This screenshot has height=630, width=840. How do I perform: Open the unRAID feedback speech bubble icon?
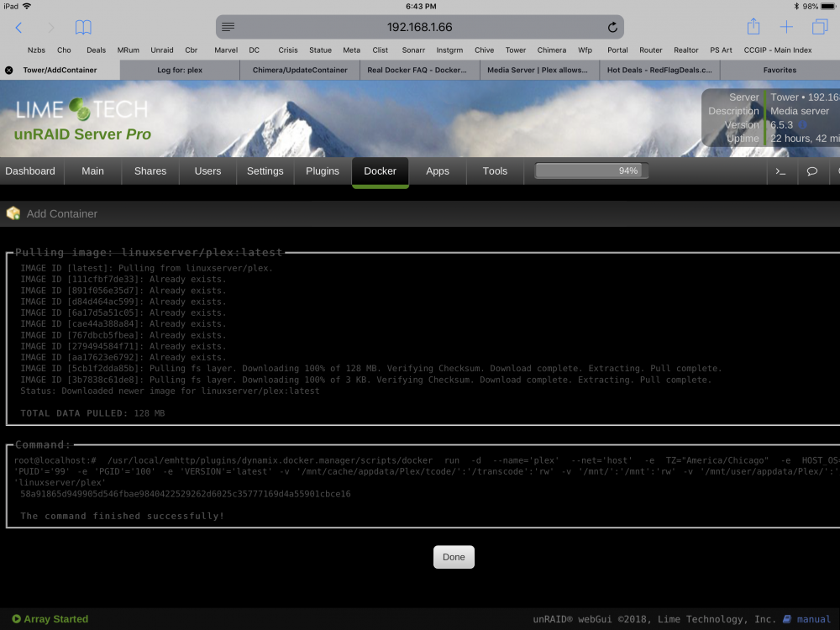[x=812, y=171]
